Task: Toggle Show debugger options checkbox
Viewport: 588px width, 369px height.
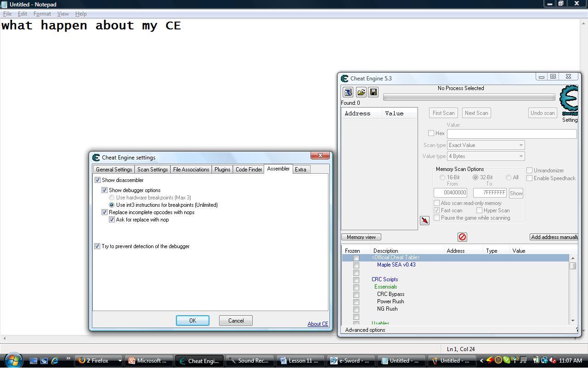Action: [x=104, y=190]
